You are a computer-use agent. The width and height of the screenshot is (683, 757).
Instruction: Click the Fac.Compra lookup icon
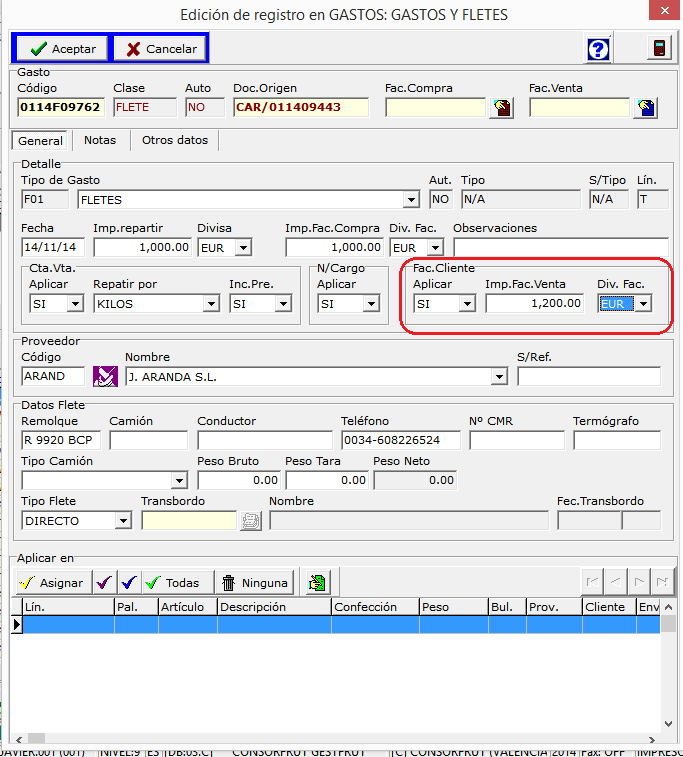coord(501,108)
